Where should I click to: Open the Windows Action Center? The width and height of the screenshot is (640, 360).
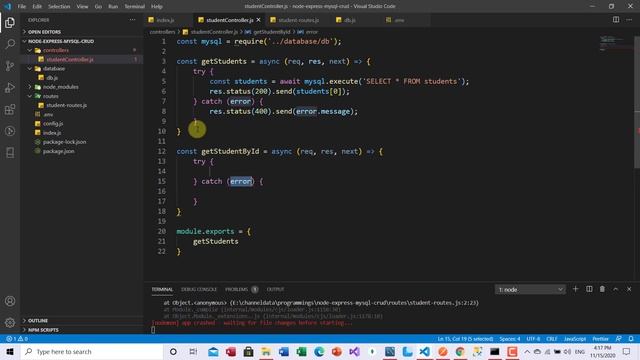(627, 351)
